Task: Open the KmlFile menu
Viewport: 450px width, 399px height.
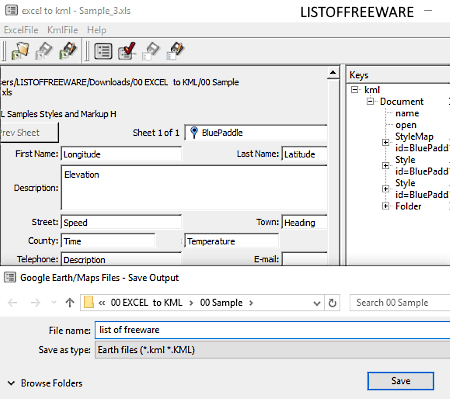Action: [63, 30]
